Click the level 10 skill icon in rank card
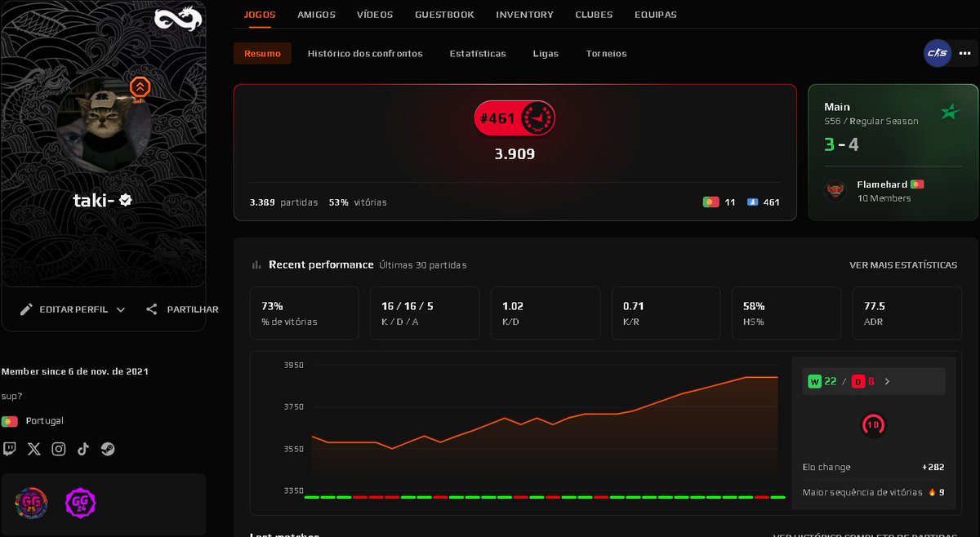The height and width of the screenshot is (537, 980). coord(538,119)
